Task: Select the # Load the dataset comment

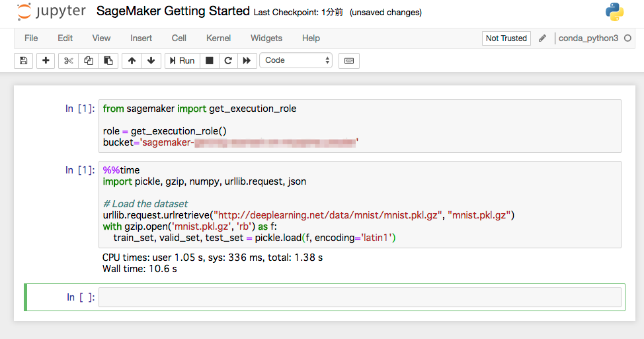Action: [145, 204]
